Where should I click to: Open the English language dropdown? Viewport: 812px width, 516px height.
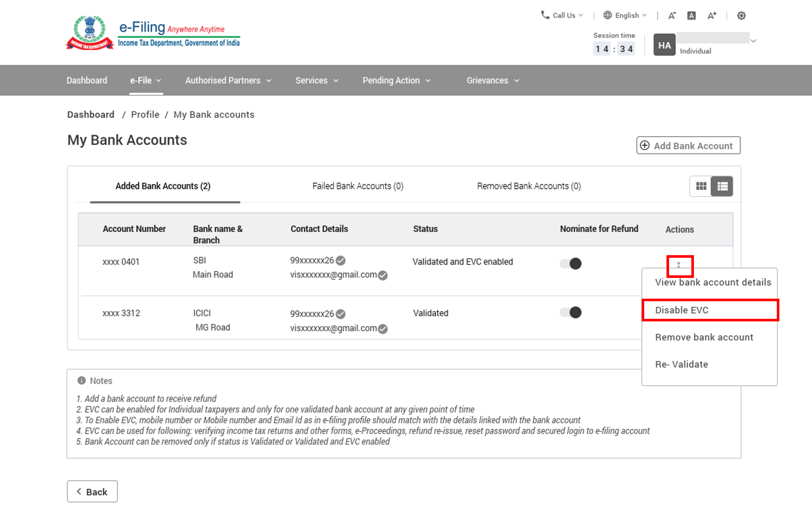point(626,16)
